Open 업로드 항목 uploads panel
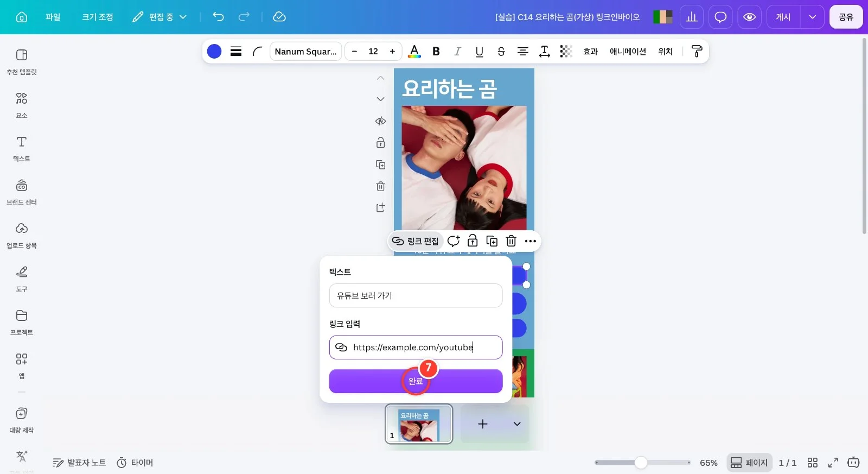This screenshot has width=868, height=474. (x=22, y=235)
